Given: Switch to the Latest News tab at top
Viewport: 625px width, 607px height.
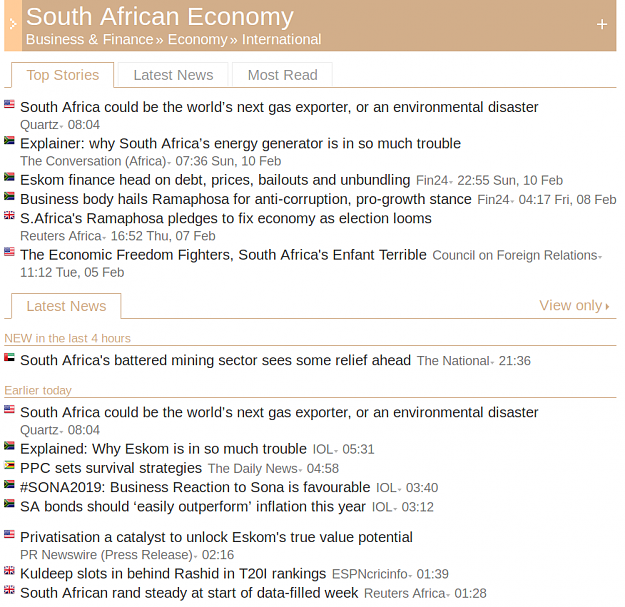Looking at the screenshot, I should pyautogui.click(x=173, y=75).
